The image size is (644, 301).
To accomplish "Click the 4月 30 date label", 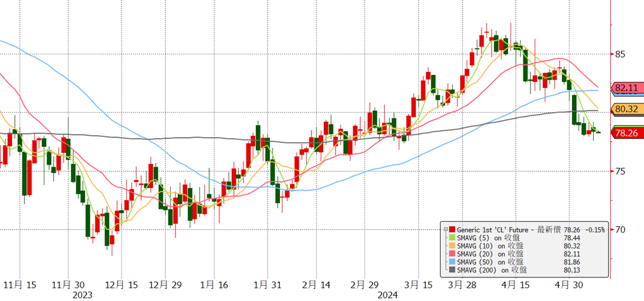I will click(x=569, y=284).
